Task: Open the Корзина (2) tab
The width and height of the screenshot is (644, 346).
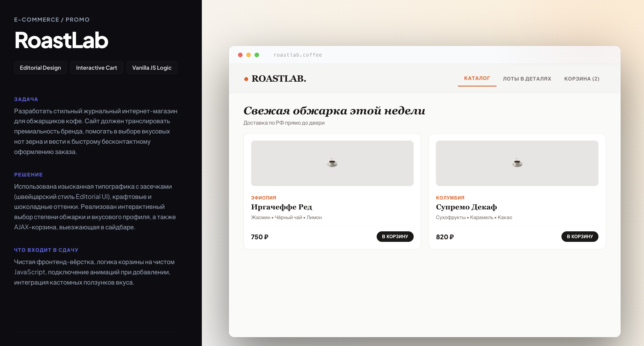Action: [582, 79]
